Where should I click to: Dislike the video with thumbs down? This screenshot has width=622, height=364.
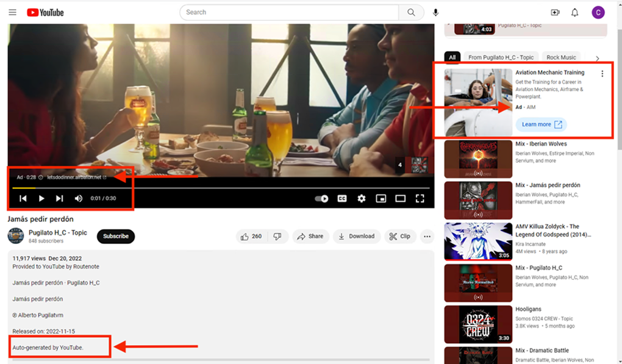click(x=277, y=237)
